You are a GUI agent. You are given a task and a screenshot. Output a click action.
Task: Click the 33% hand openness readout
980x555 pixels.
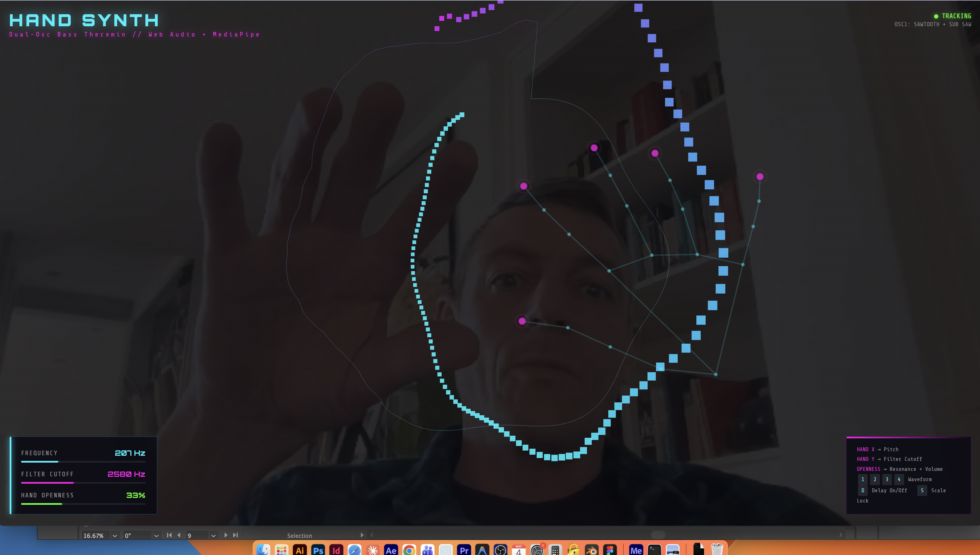tap(136, 495)
